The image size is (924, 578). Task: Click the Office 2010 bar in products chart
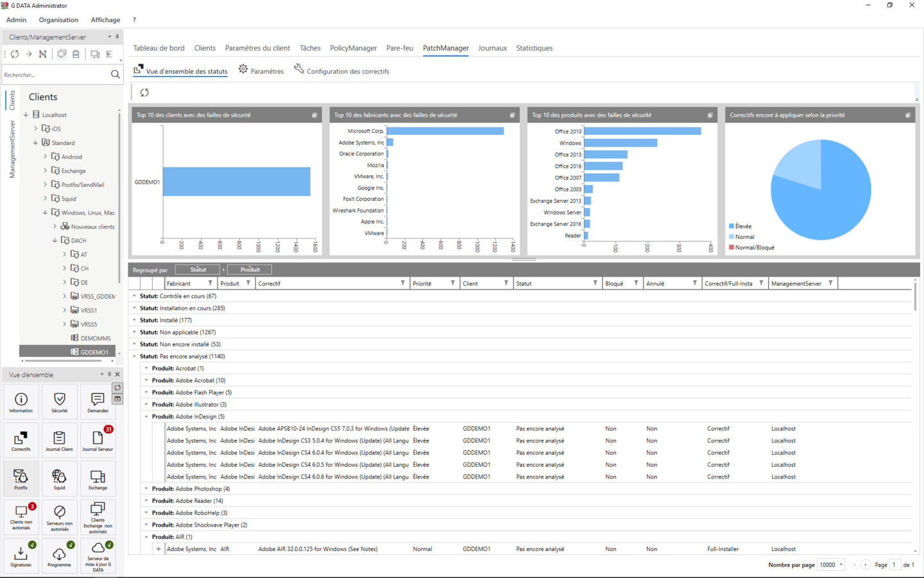pos(642,131)
